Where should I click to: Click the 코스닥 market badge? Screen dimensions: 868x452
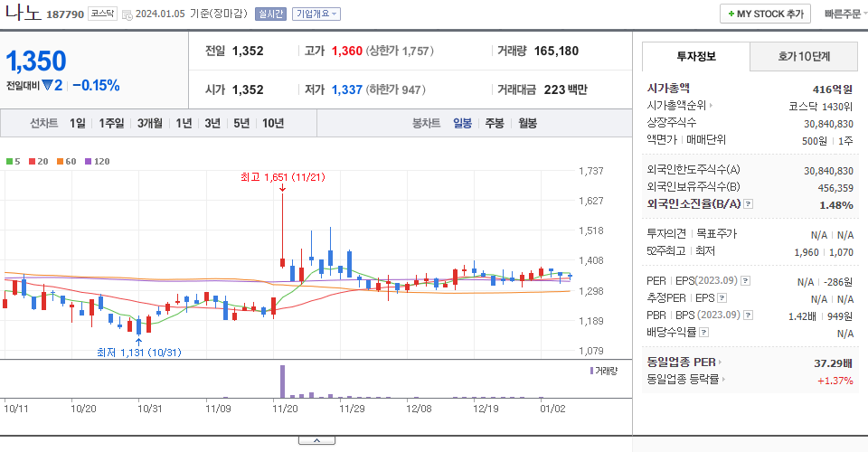click(102, 14)
